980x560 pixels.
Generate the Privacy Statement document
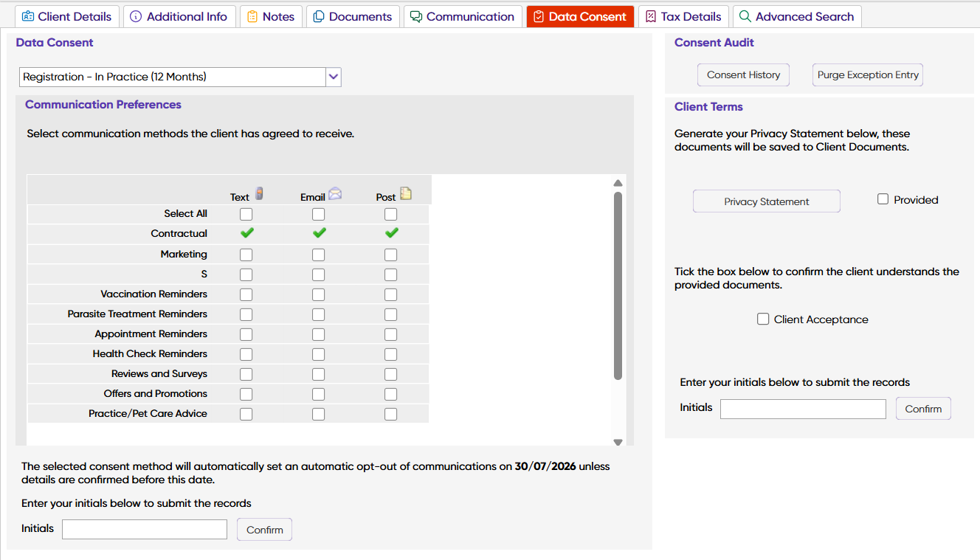(x=766, y=201)
